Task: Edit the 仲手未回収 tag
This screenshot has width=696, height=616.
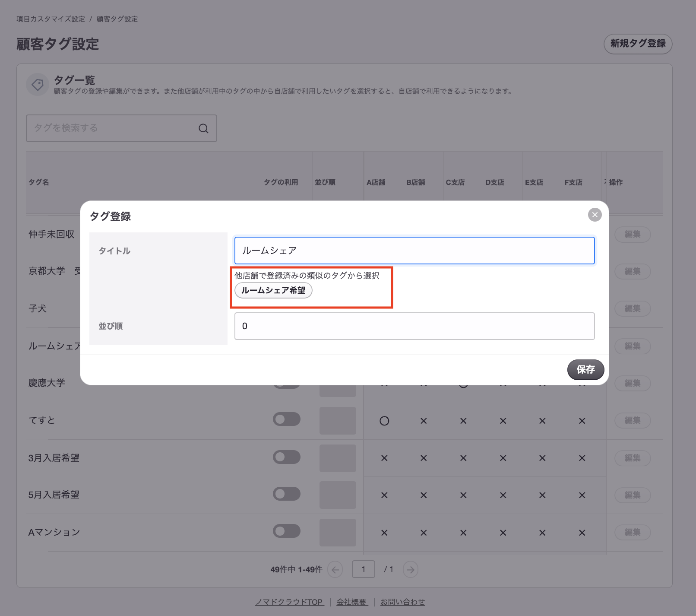Action: (x=633, y=234)
